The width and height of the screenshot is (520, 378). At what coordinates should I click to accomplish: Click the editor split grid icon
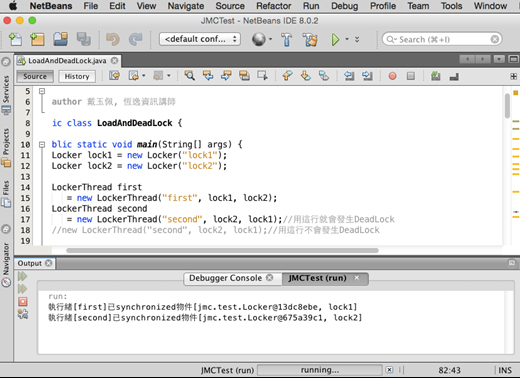click(x=513, y=76)
